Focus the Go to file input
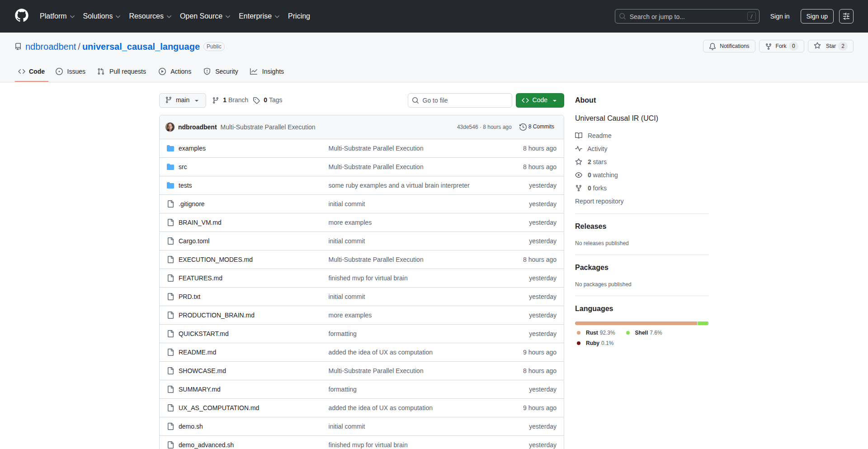This screenshot has width=868, height=449. tap(465, 100)
